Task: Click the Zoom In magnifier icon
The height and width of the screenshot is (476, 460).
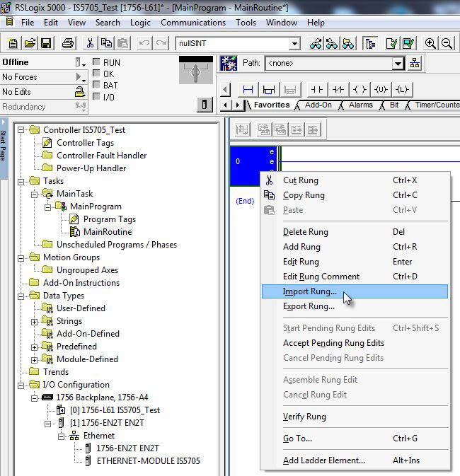Action: click(x=430, y=44)
